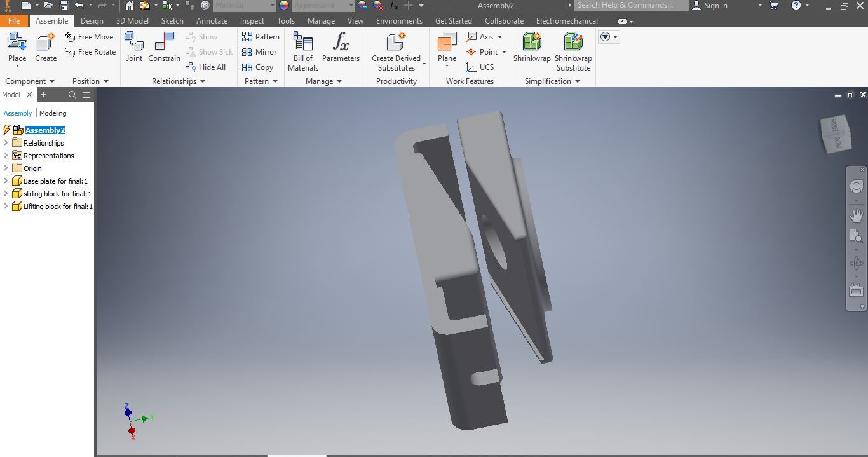Expand Base plate for final:1
The image size is (868, 457).
pyautogui.click(x=6, y=181)
